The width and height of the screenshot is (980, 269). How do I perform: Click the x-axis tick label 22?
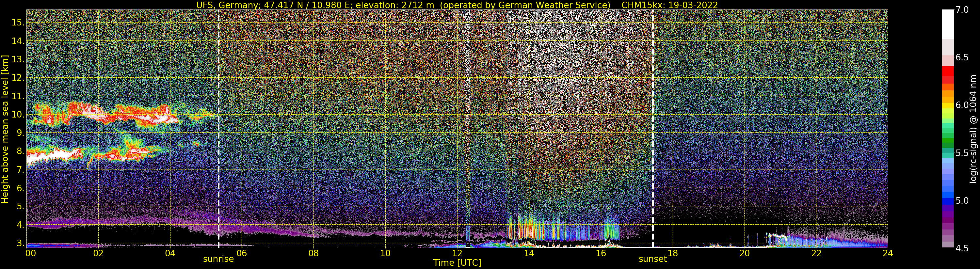pyautogui.click(x=816, y=253)
